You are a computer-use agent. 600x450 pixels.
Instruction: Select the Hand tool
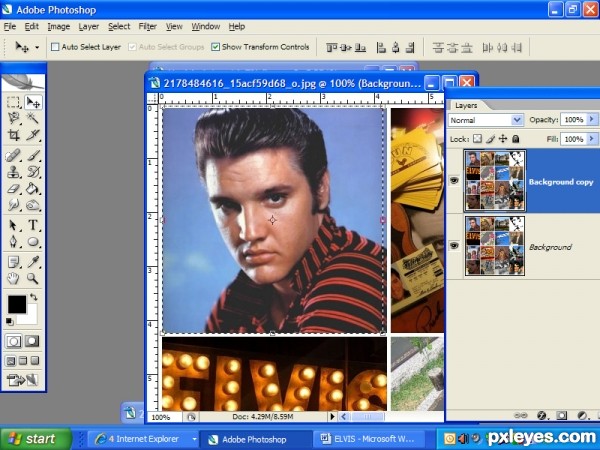[13, 278]
